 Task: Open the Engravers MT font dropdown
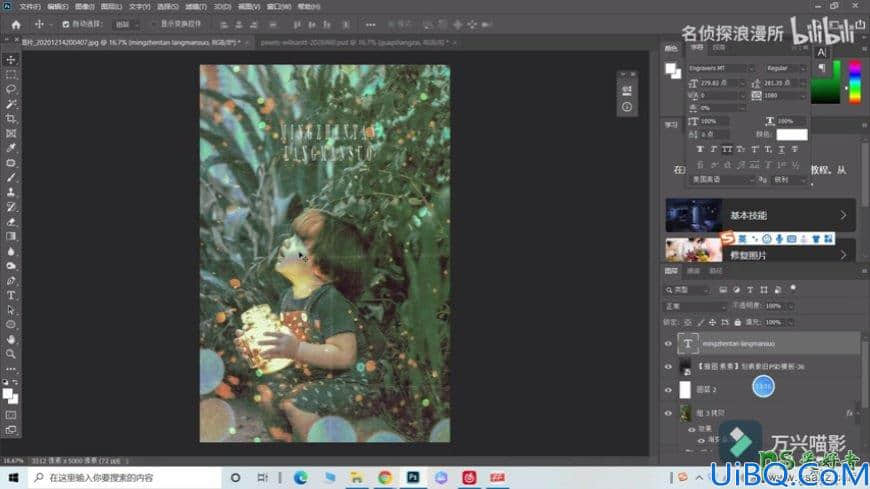pos(721,68)
